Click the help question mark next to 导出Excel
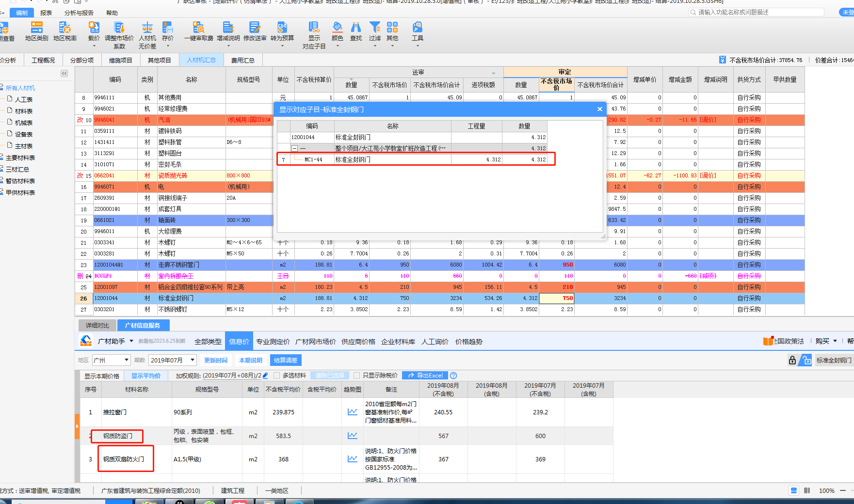This screenshot has height=504, width=854. 453,376
